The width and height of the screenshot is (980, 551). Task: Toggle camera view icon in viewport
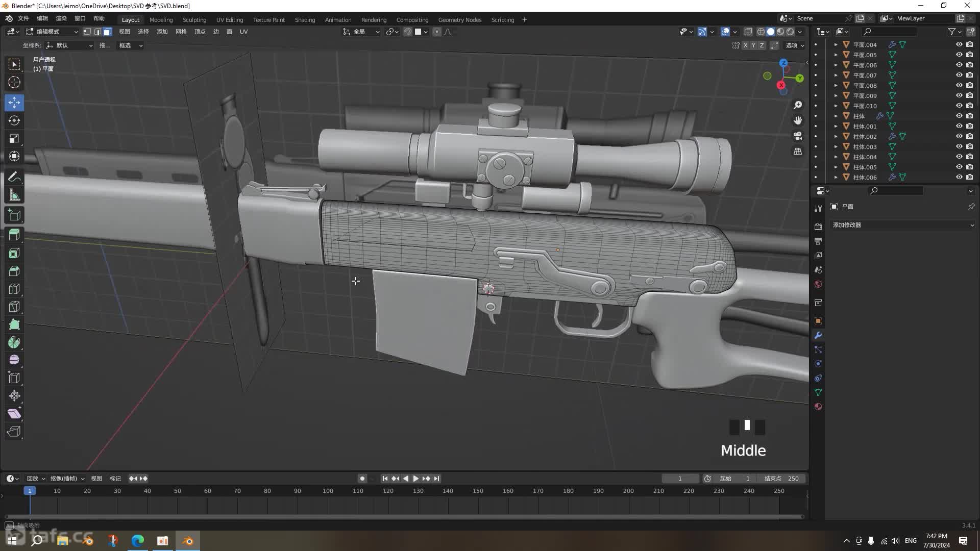(798, 136)
